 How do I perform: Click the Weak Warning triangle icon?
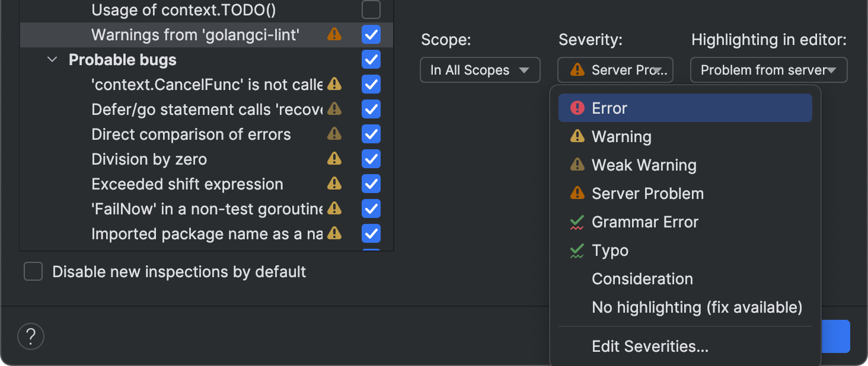pos(577,165)
